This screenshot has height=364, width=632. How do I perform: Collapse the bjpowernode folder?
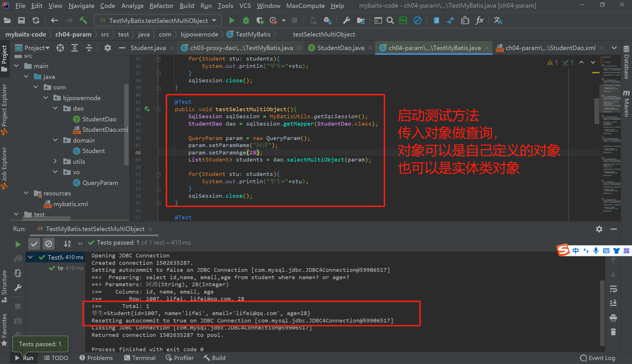point(46,98)
